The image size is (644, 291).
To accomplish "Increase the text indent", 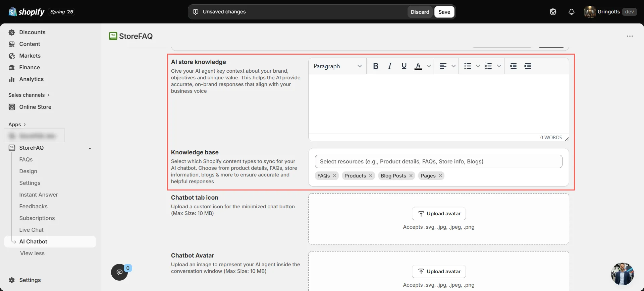I will click(528, 66).
